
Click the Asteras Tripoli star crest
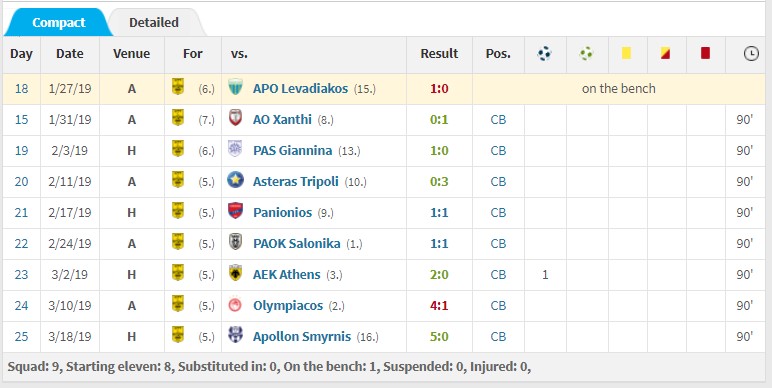pos(235,180)
